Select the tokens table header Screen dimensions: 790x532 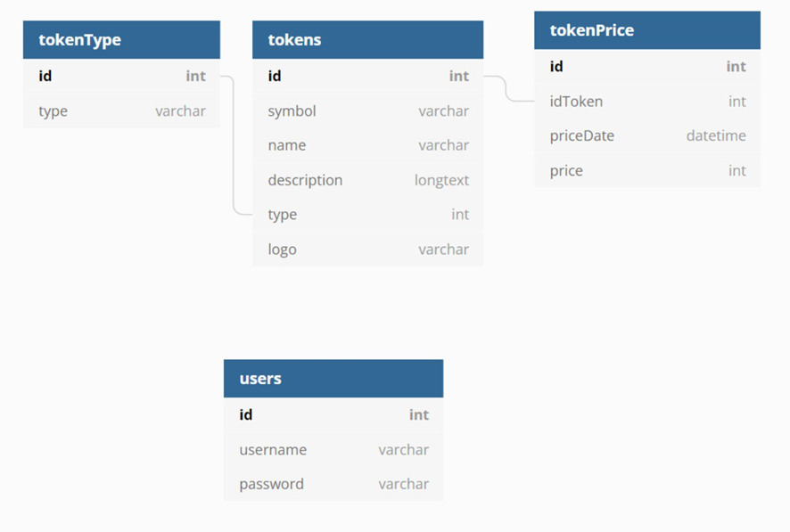coord(367,40)
